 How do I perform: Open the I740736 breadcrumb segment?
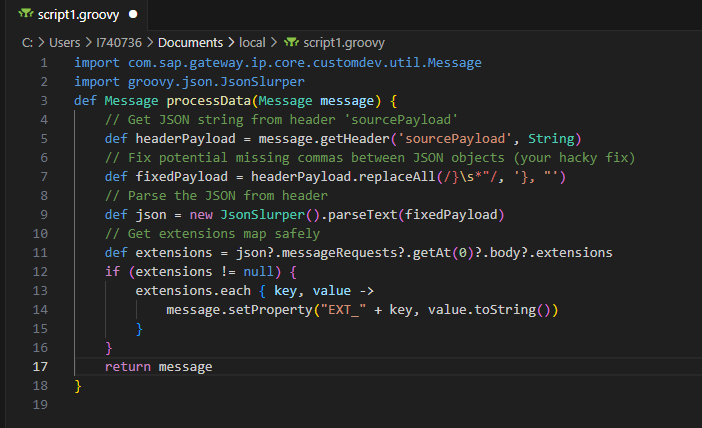(x=119, y=43)
